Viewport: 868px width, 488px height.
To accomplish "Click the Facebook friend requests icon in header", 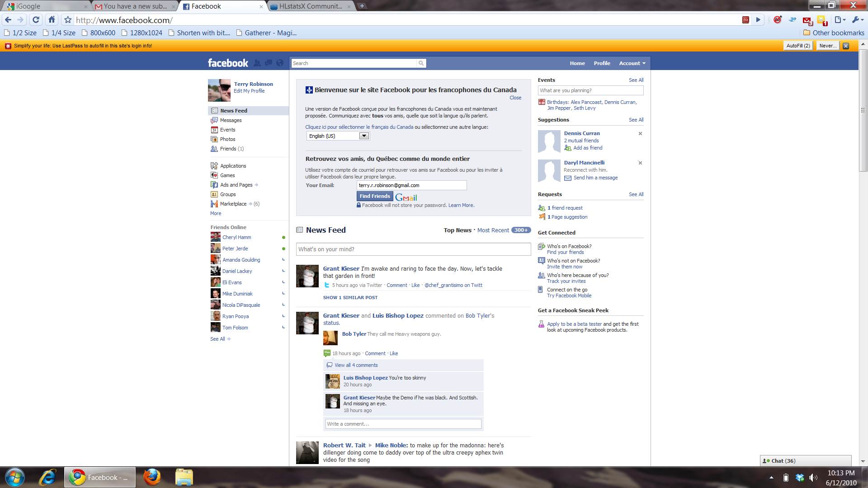I will tap(257, 63).
